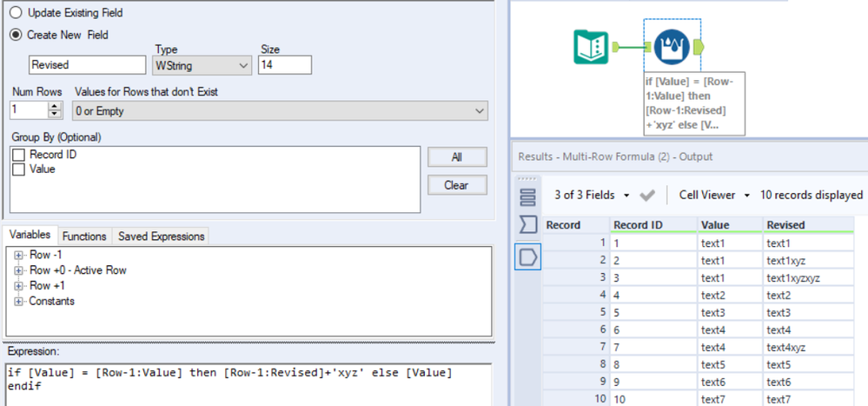Viewport: 868px width, 406px height.
Task: Select Create New Field radio button
Action: click(17, 35)
